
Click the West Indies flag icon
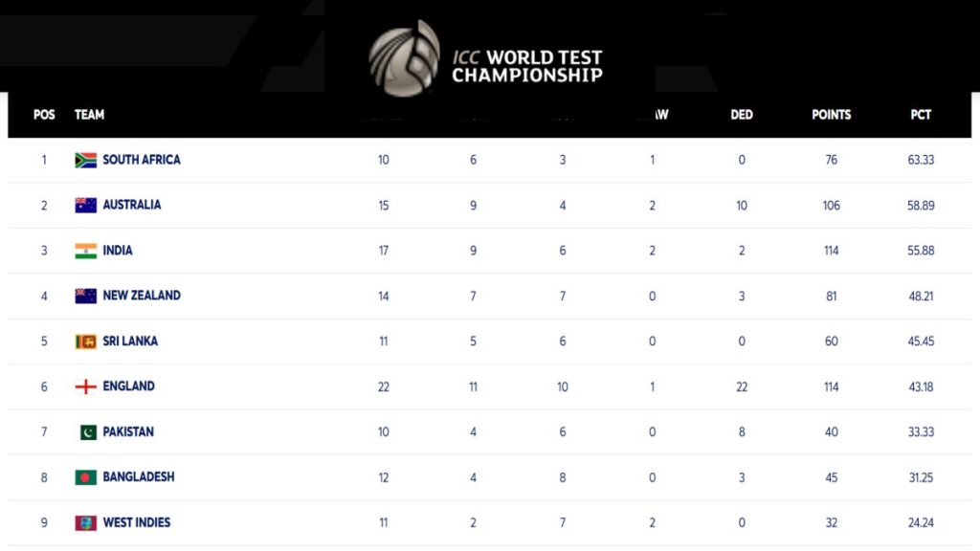pyautogui.click(x=86, y=523)
